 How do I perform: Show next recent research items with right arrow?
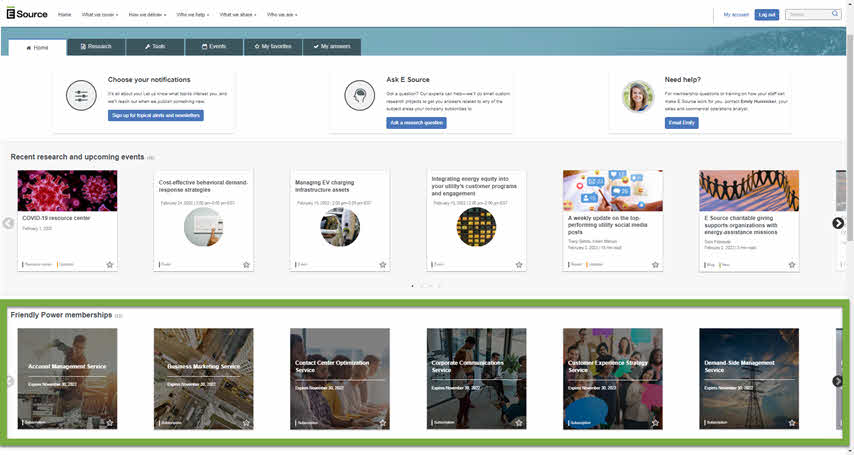(838, 223)
